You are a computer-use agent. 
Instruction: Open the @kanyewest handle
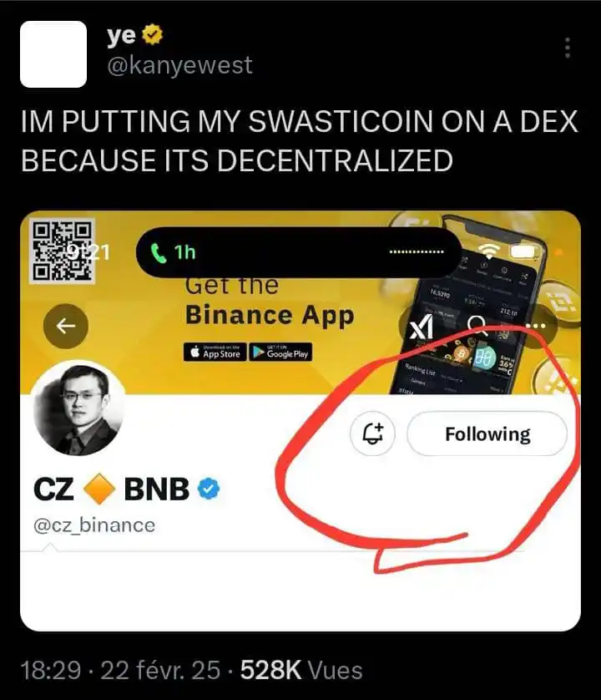point(179,65)
